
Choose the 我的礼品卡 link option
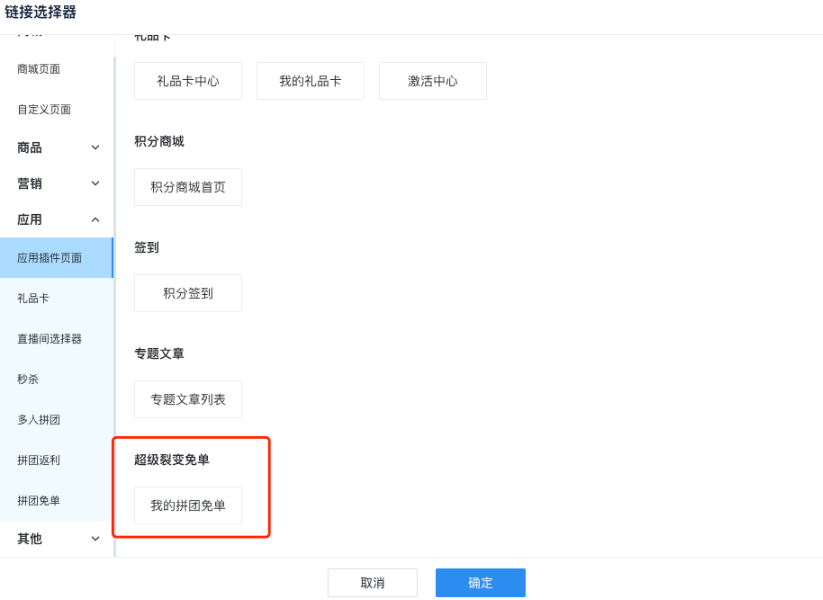310,81
